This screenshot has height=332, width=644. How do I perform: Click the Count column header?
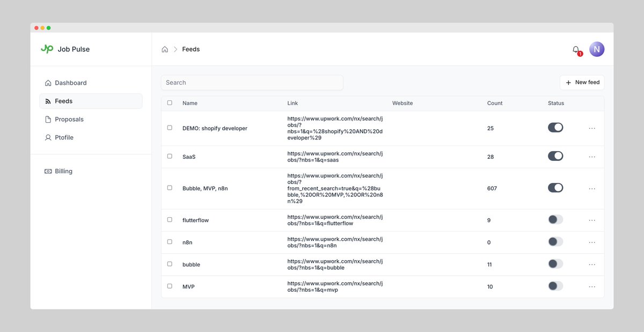(x=495, y=104)
